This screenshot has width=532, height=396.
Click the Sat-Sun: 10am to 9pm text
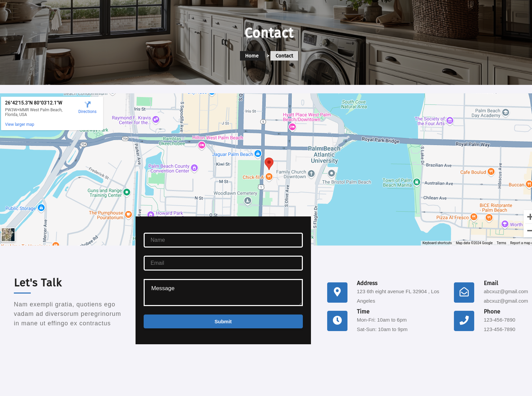click(382, 329)
